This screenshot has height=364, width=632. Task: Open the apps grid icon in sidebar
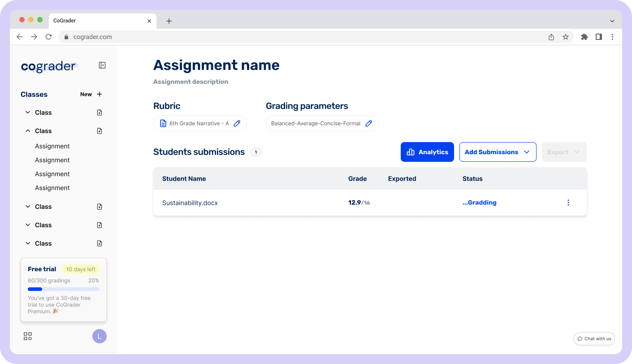tap(28, 336)
